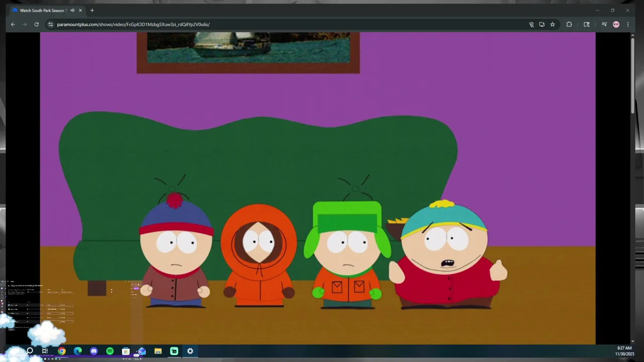The image size is (644, 362).
Task: Open the Chrome extensions puzzle menu
Action: pyautogui.click(x=569, y=24)
